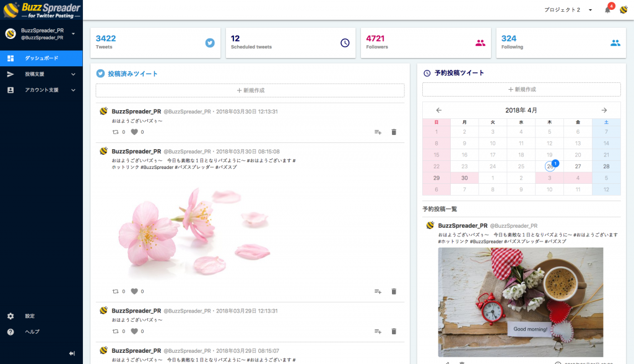Go to next month in calendar

[604, 110]
